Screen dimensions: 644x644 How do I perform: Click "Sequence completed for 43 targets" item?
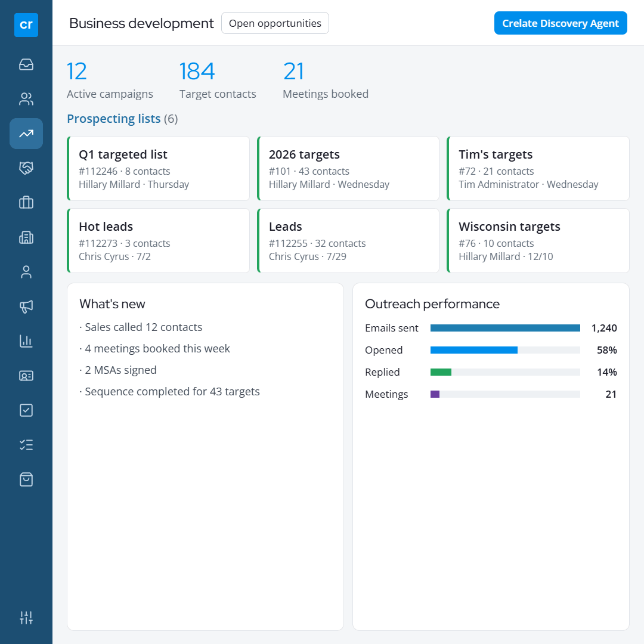point(169,392)
